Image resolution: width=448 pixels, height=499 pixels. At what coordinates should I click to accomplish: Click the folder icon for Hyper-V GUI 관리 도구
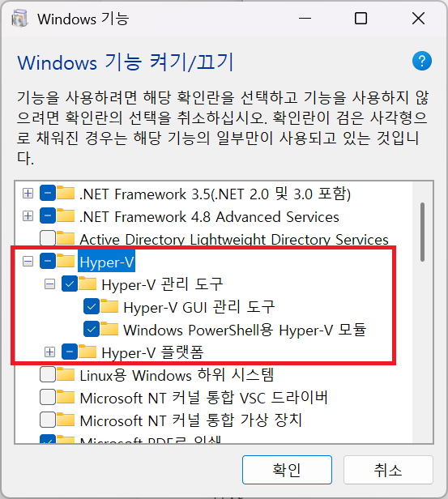point(109,306)
